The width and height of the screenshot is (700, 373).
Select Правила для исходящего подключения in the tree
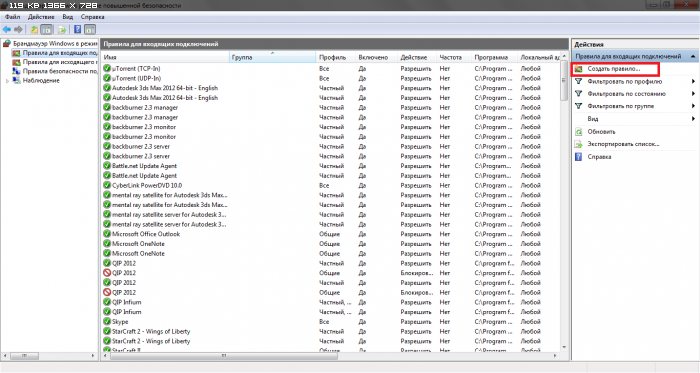tap(60, 62)
